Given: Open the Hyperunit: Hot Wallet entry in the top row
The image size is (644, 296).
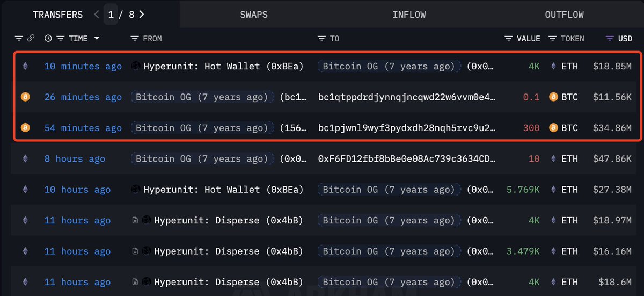Looking at the screenshot, I should (223, 67).
